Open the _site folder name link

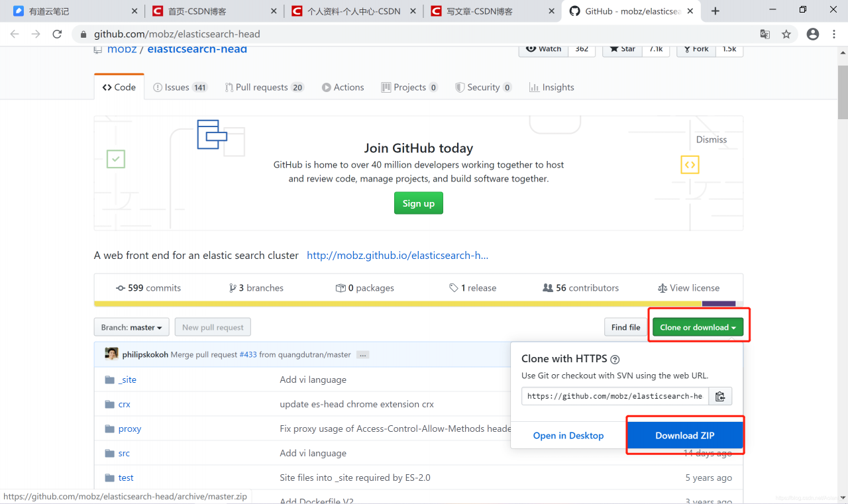127,379
